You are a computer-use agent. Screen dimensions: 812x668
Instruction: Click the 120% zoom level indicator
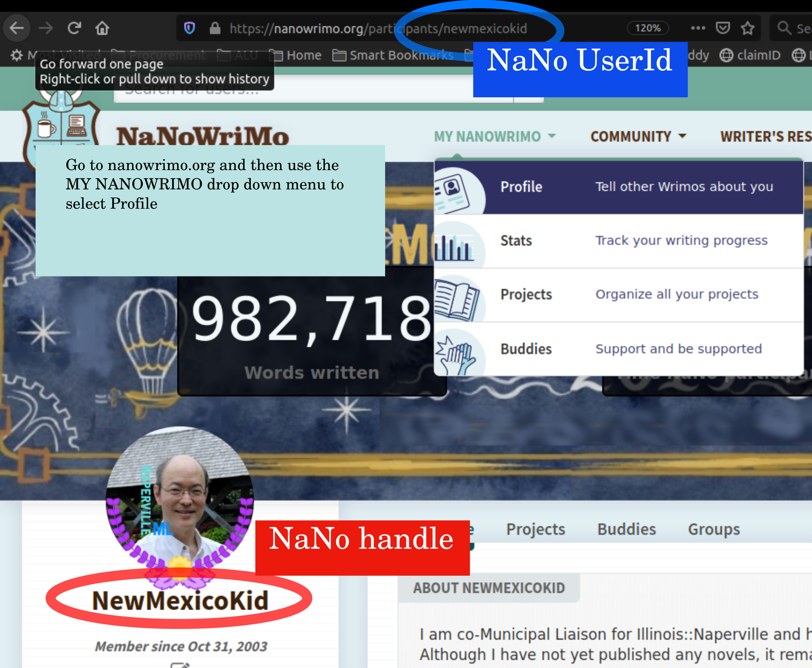648,28
